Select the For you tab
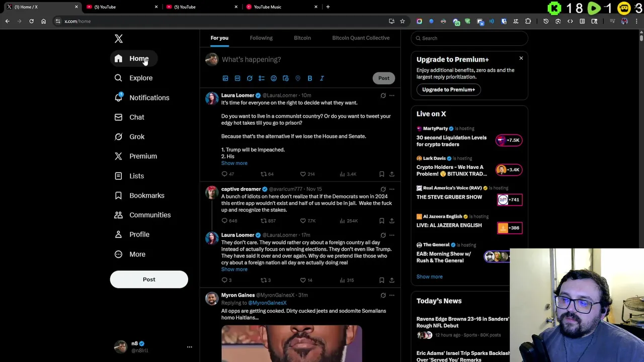 click(219, 38)
